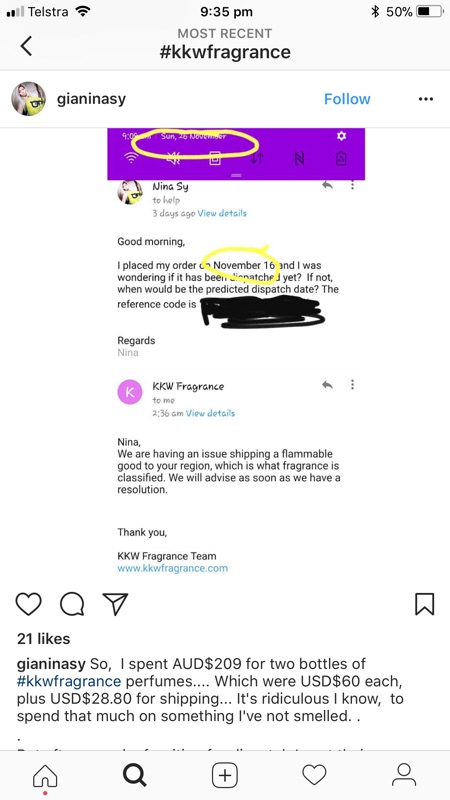Open Activity heart tab in bottom bar
Image resolution: width=450 pixels, height=800 pixels.
tap(314, 776)
